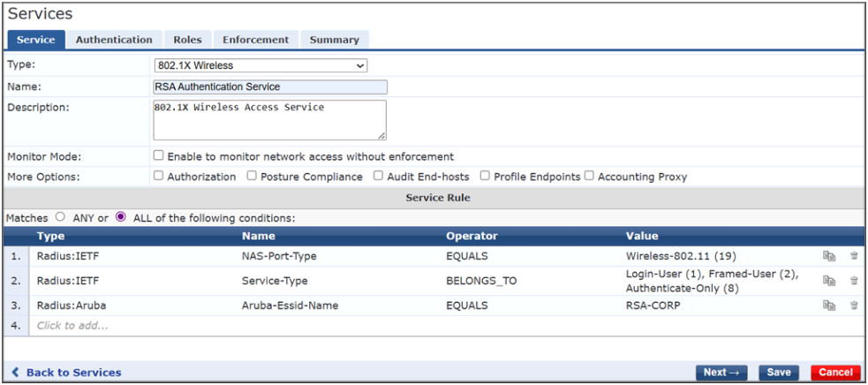Delete the Aruba-Essid-Name rule row
The width and height of the screenshot is (868, 385).
(x=854, y=306)
